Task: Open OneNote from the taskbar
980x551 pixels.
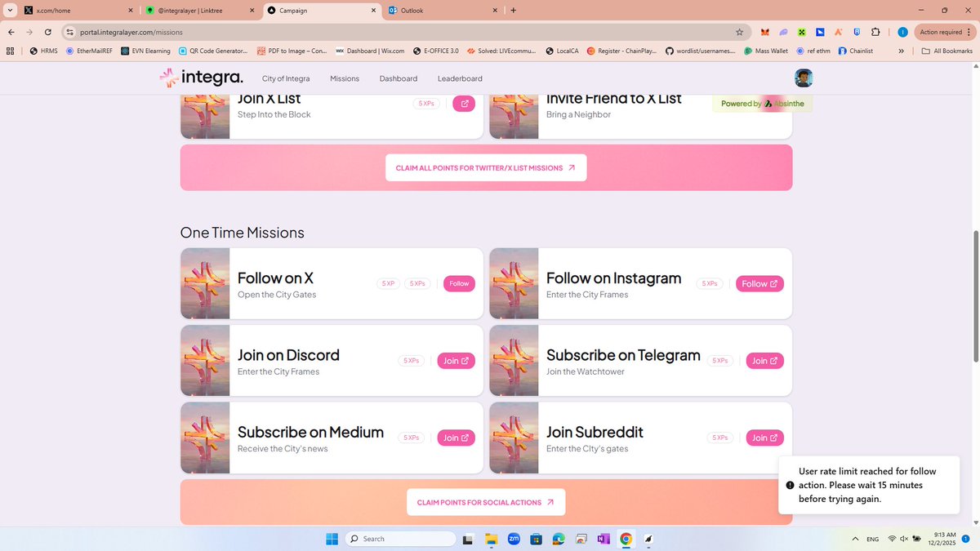Action: pyautogui.click(x=604, y=539)
